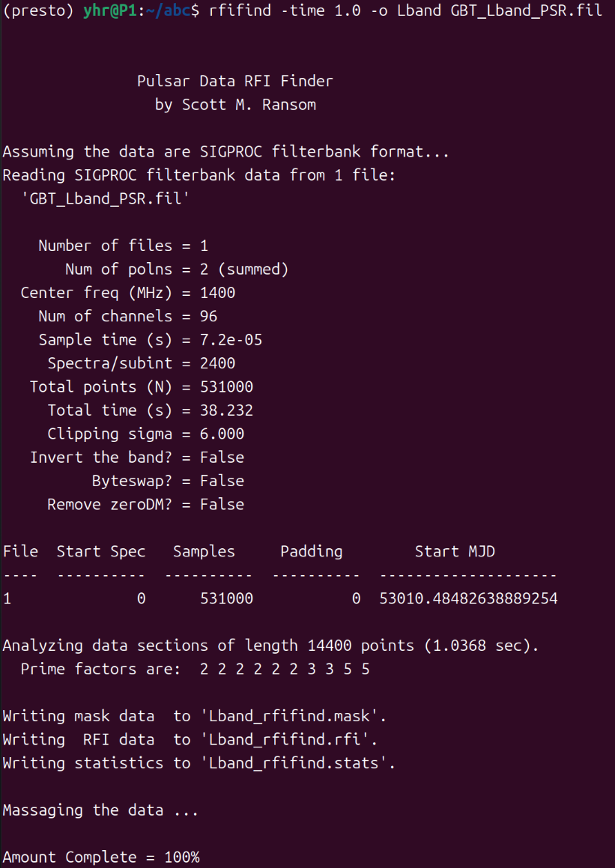The image size is (615, 868).
Task: Click the rfifind command in the prompt
Action: (235, 11)
